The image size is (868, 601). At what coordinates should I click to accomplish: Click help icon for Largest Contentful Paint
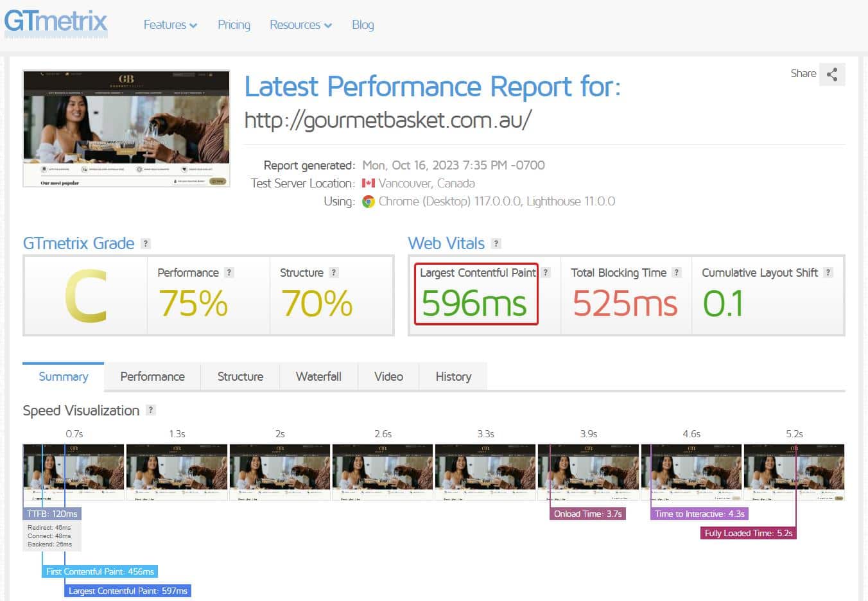click(546, 272)
